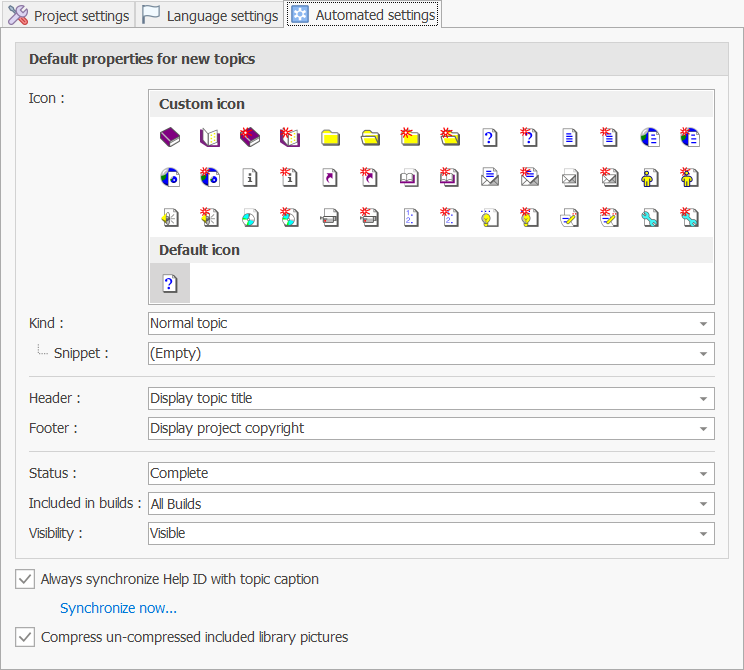Toggle Always synchronize Help ID checkbox
This screenshot has width=744, height=670.
point(25,579)
